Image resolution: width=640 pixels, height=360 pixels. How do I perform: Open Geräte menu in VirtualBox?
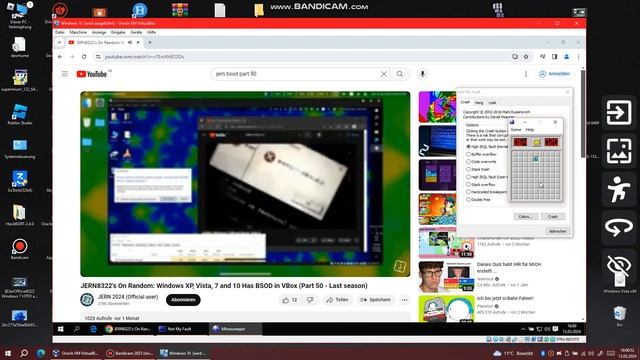pos(136,32)
